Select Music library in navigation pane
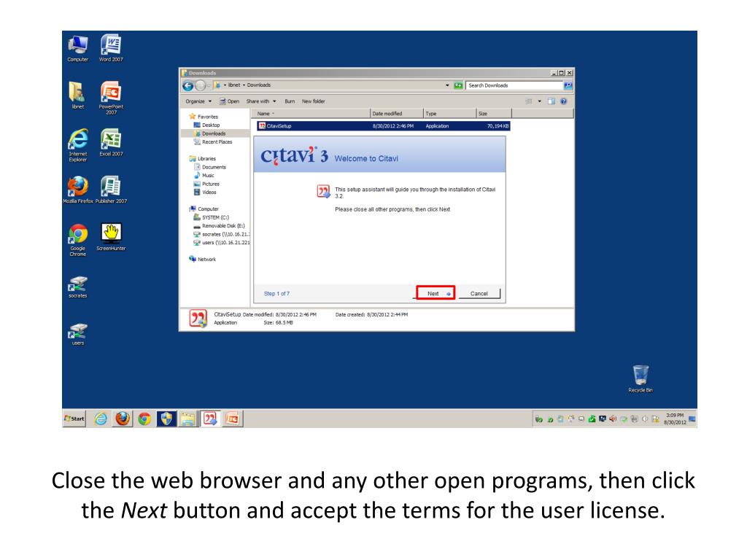747x560 pixels. [204, 176]
